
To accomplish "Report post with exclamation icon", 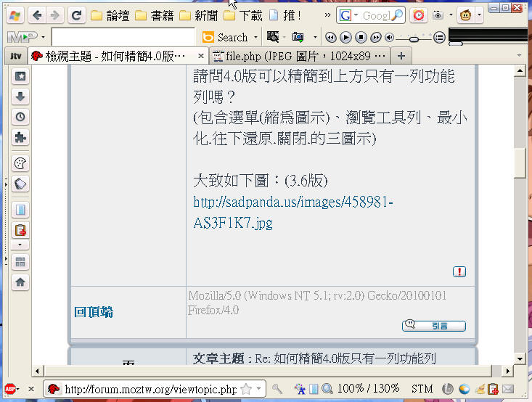I will point(459,271).
